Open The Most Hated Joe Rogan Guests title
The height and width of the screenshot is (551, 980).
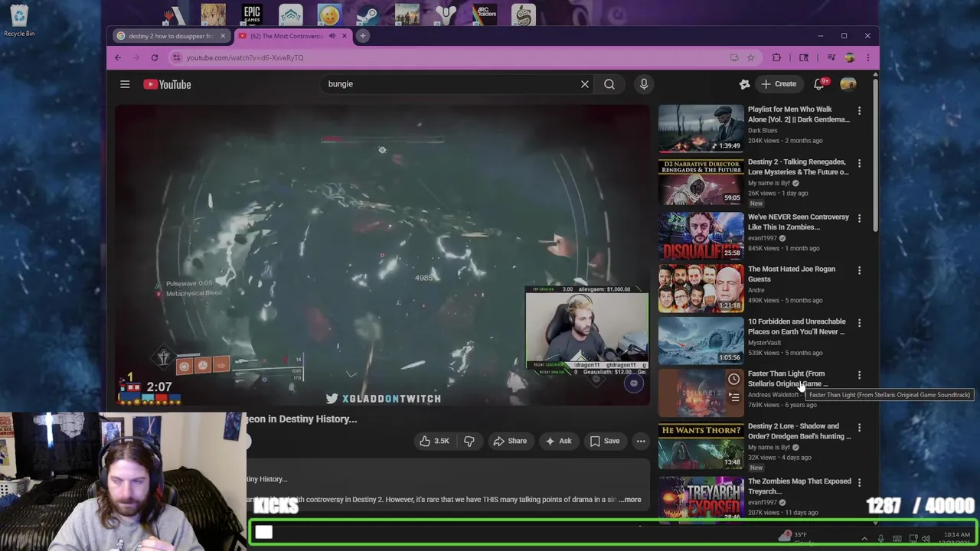pos(792,274)
